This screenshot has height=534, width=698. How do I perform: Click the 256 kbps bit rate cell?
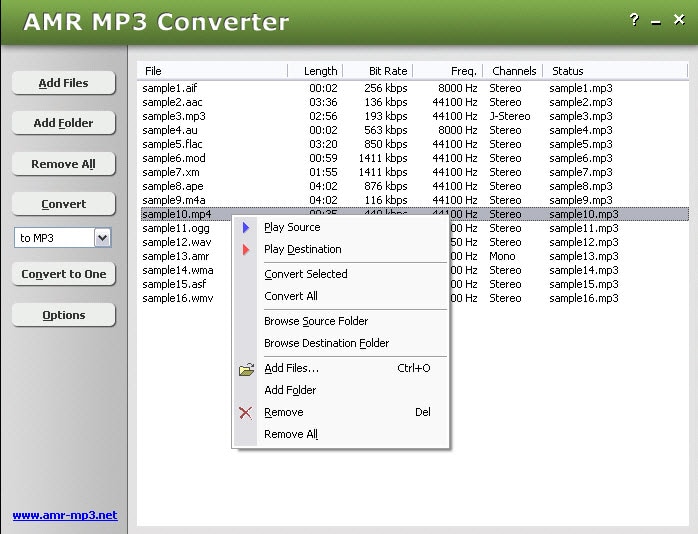(386, 88)
